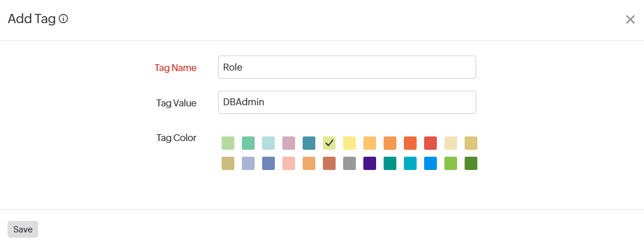This screenshot has height=244, width=644.
Task: Pick the teal green swatch beside purple
Action: (390, 163)
